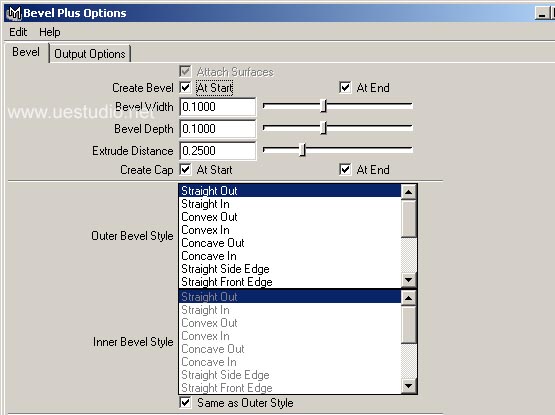Viewport: 555px width, 415px height.
Task: Click the Bevel Width slider handle
Action: tap(323, 106)
